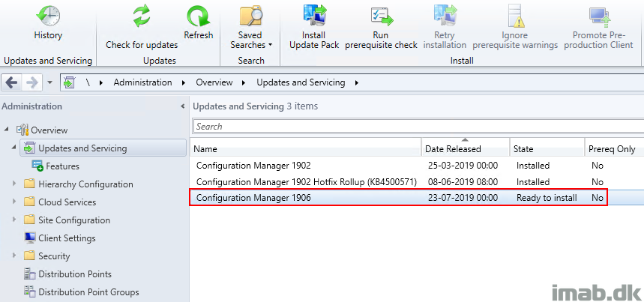This screenshot has width=644, height=302.
Task: Click the Cloud Services folder icon
Action: (x=29, y=202)
